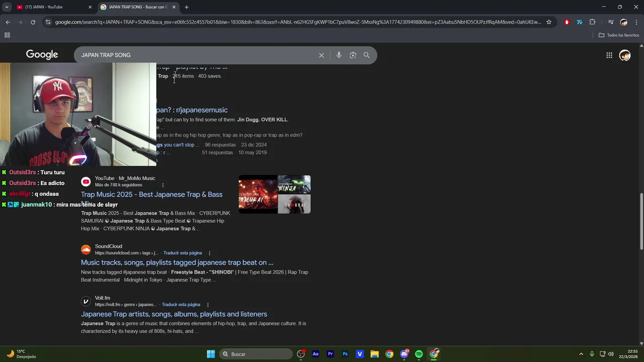Open the Chrome profile avatar
644x362 pixels.
[624, 22]
